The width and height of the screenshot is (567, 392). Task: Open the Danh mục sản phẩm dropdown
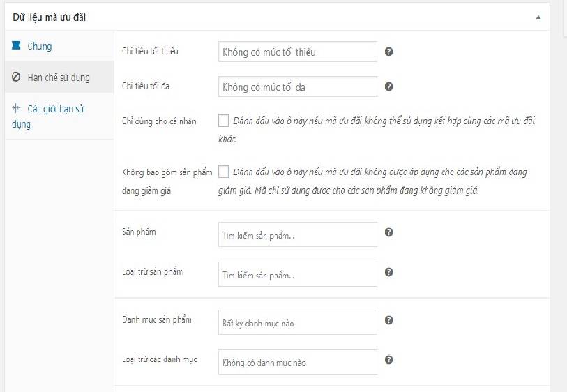point(298,322)
